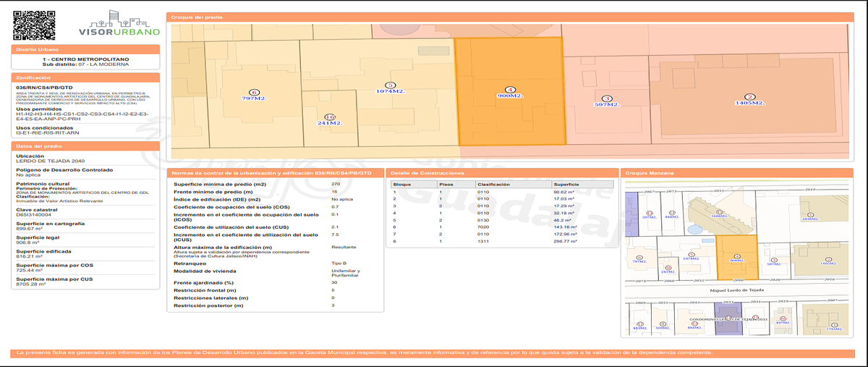Select the zoning code 036/RN/CS4/PB/GTD in Zonificación
The image size is (868, 367).
pyautogui.click(x=44, y=87)
